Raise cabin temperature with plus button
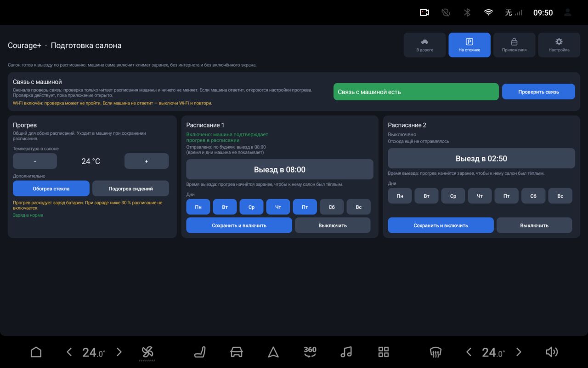Viewport: 588px width, 368px height. [x=147, y=161]
